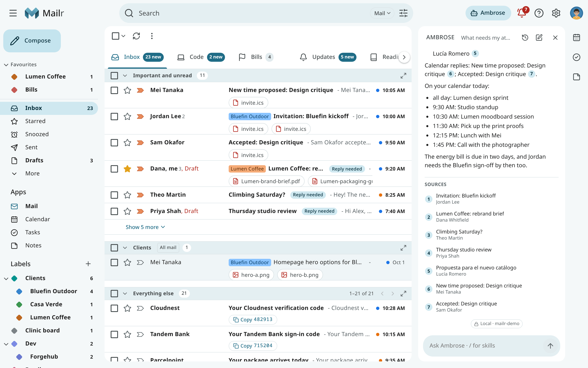
Task: Open the help question-mark icon
Action: click(x=539, y=13)
